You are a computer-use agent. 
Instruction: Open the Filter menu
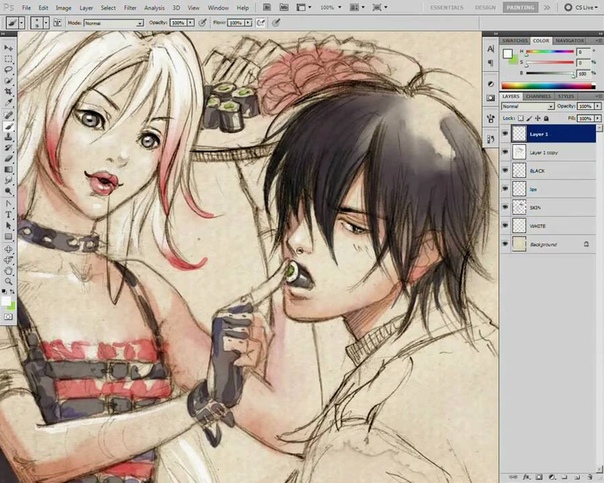click(x=130, y=8)
